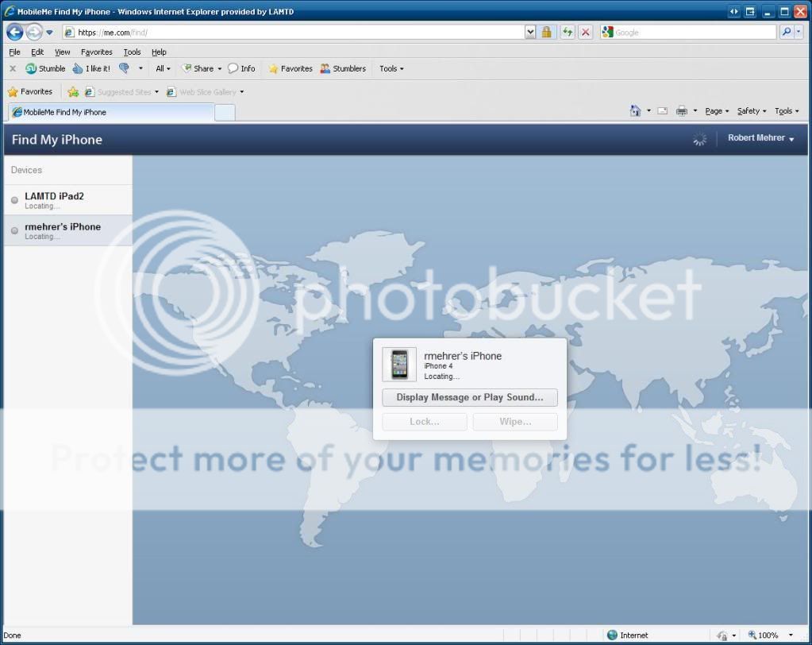Click the Stumble button

click(x=45, y=68)
